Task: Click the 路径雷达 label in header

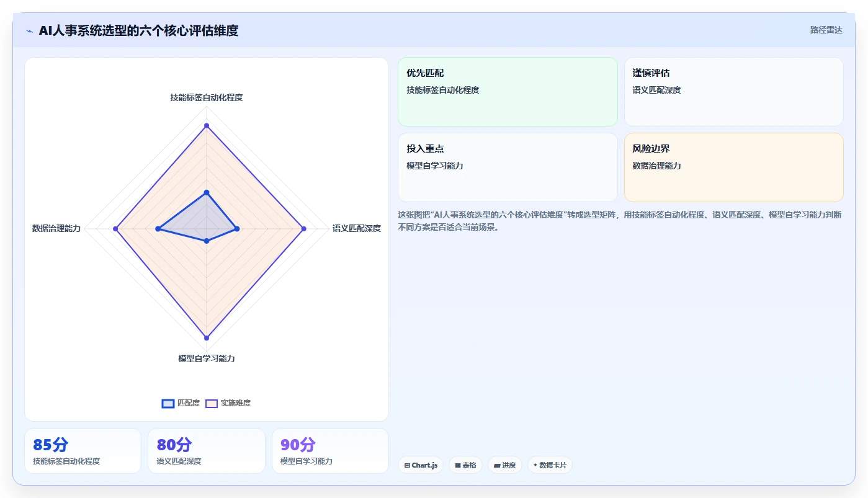Action: click(826, 30)
